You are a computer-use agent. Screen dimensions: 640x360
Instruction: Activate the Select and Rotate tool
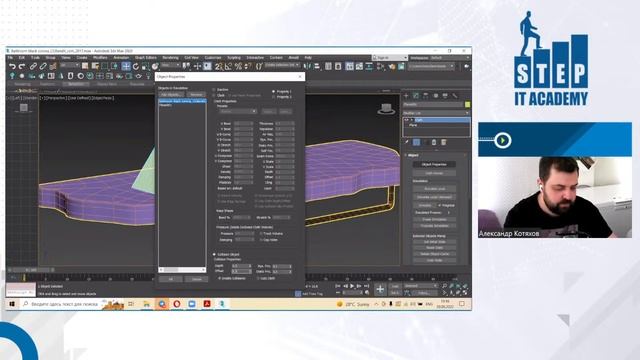[136, 66]
